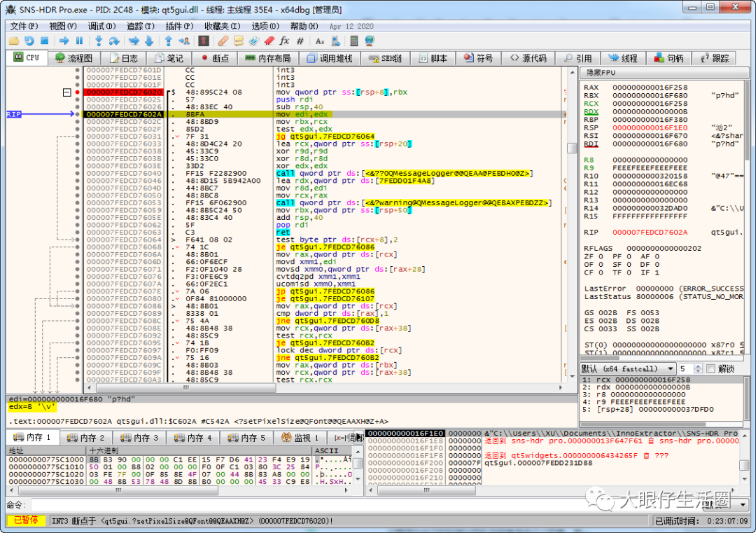This screenshot has height=533, width=756.
Task: Click the 命令 command input field
Action: click(364, 505)
